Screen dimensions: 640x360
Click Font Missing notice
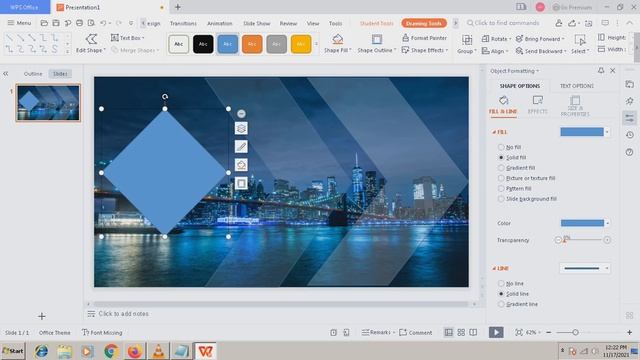(x=102, y=332)
